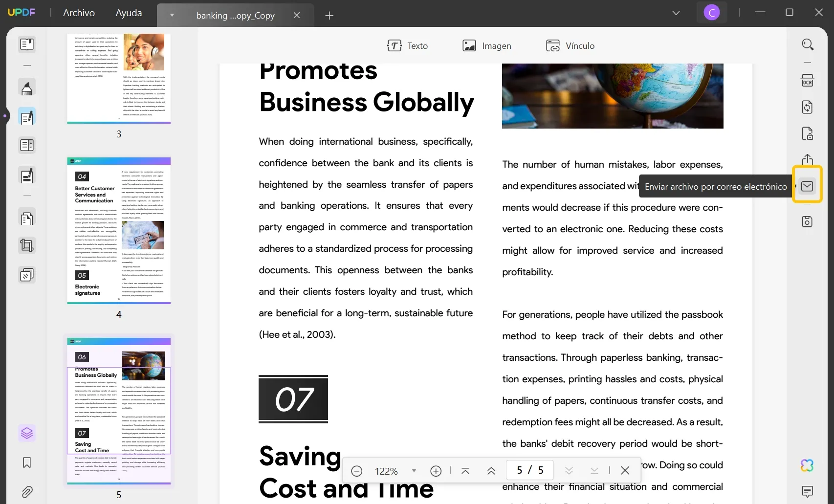Screen dimensions: 834x504
Task: Open the comments panel icon bottom right
Action: click(808, 491)
